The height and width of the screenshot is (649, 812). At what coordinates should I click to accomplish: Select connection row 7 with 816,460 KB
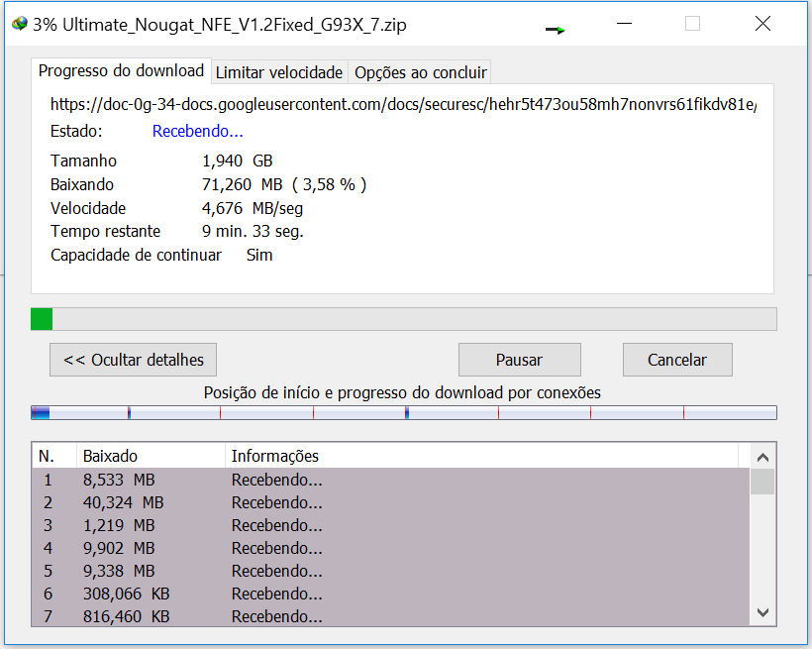pos(391,616)
